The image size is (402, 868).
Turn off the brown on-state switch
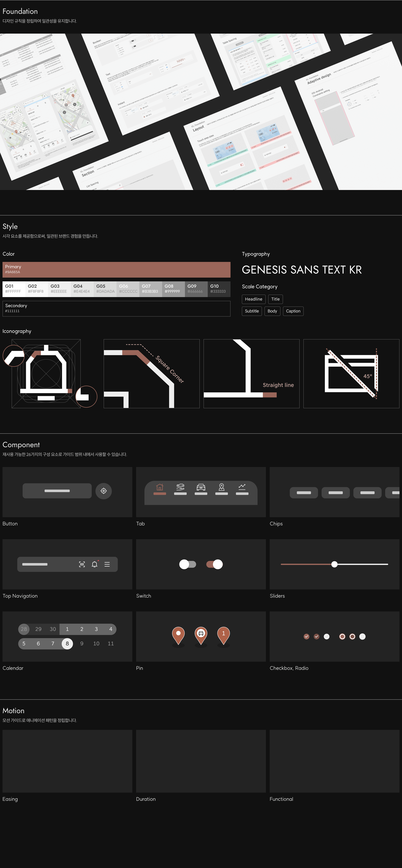(214, 564)
